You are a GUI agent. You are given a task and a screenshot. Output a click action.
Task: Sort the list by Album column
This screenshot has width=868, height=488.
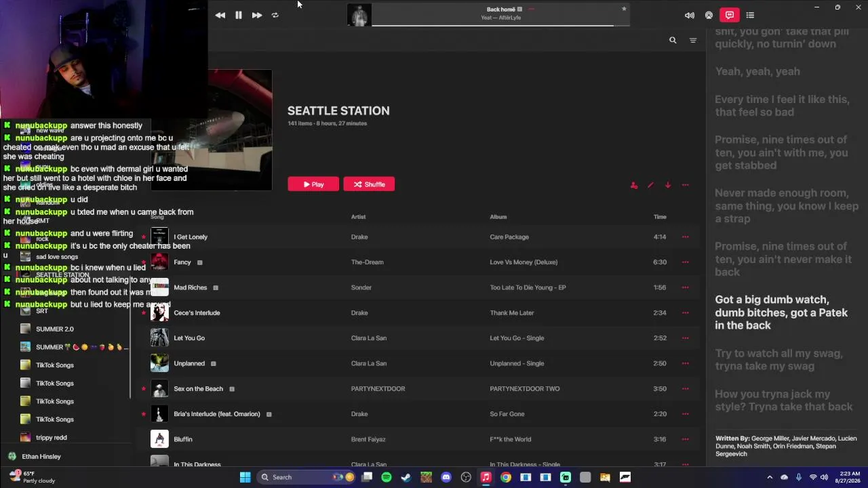pos(498,217)
